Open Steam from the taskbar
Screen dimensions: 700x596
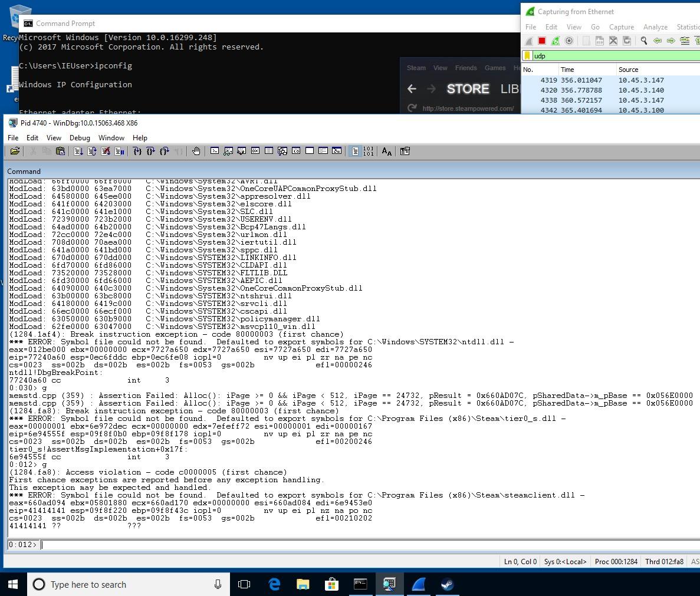(x=447, y=584)
